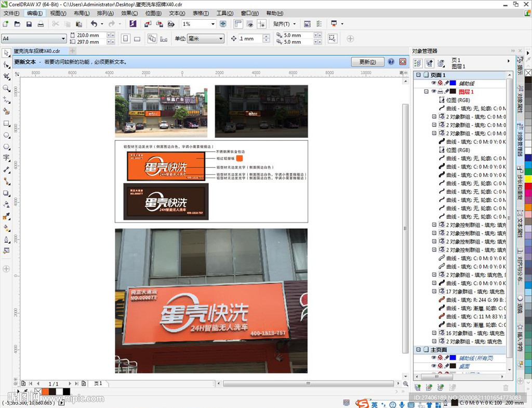The width and height of the screenshot is (532, 408).
Task: Go to the next page arrow
Action: click(70, 384)
